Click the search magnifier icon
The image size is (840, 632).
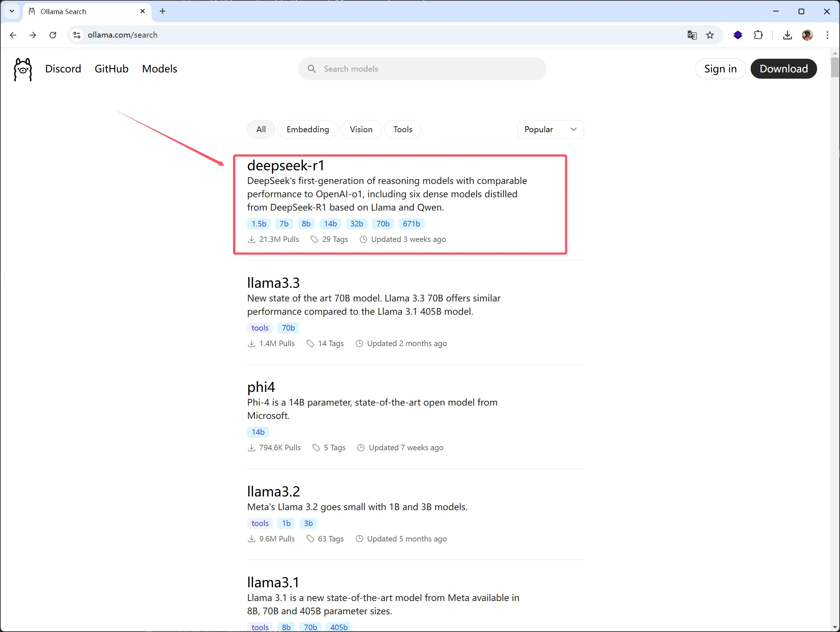(x=311, y=69)
